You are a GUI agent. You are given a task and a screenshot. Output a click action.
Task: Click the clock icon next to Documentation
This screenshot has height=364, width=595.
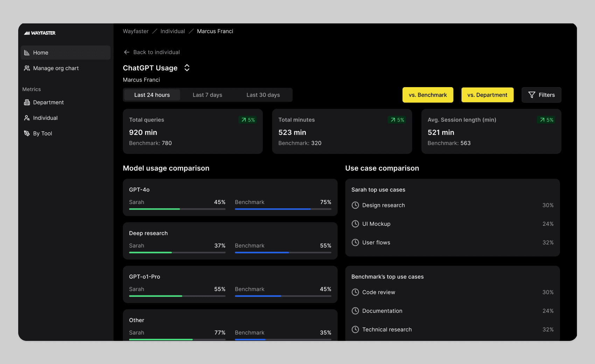[355, 311]
